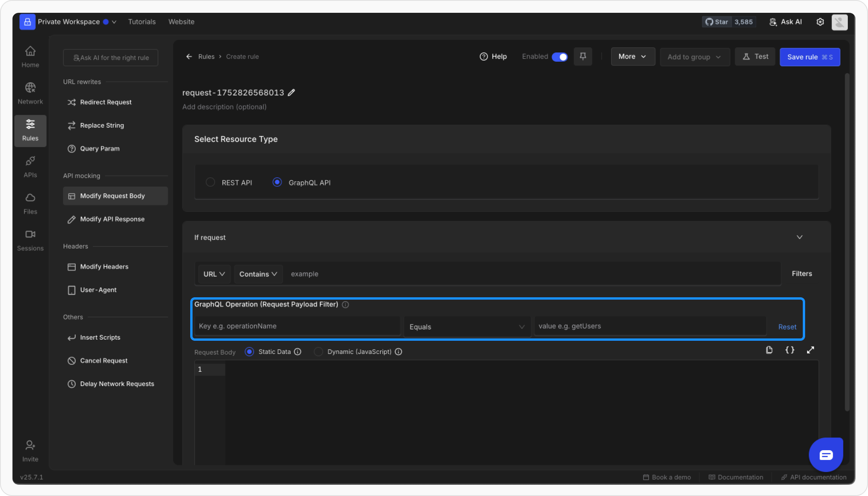Click the operationName key input field
The height and width of the screenshot is (496, 868).
coord(297,326)
